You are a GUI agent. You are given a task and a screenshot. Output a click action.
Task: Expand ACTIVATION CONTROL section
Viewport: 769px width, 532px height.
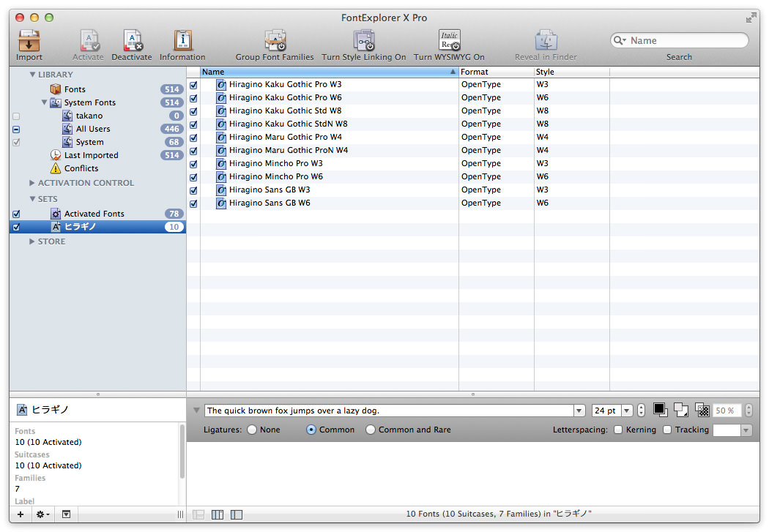pos(32,183)
